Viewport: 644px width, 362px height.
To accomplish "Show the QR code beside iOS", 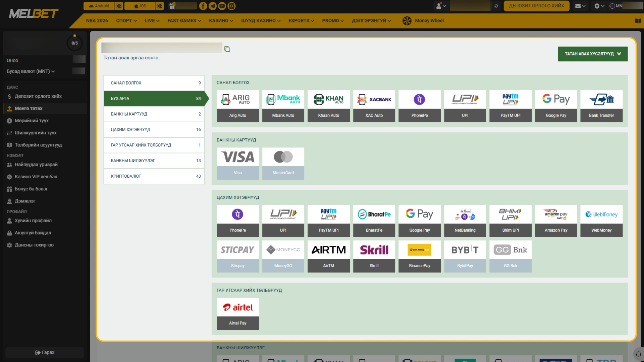I will coord(160,6).
